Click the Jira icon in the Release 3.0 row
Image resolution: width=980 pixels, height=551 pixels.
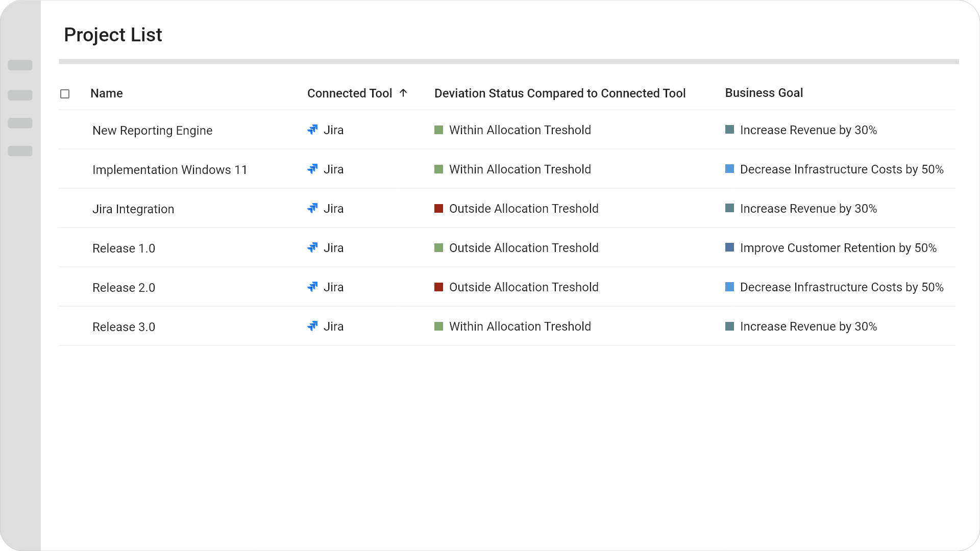click(312, 327)
